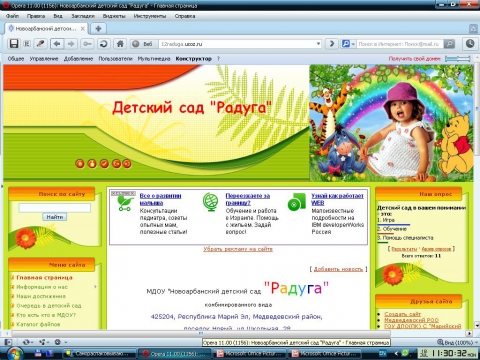Open the Закладки menu
Screen dimensions: 480x360
tap(83, 16)
